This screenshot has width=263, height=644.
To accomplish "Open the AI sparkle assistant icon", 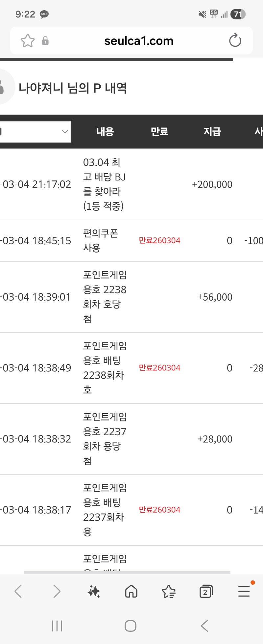I will tap(94, 591).
